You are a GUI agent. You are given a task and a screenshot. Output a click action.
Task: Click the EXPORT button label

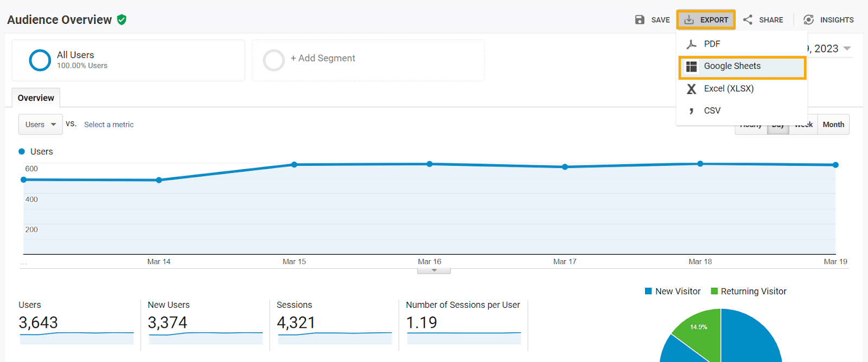point(714,20)
